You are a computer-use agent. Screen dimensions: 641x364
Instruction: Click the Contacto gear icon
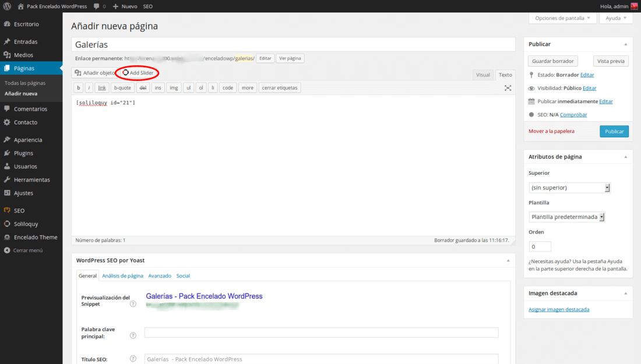point(7,122)
